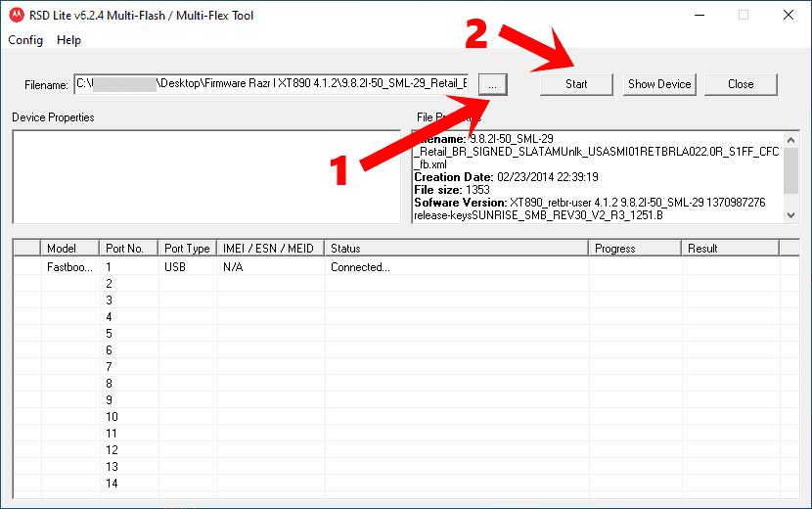Open the Help menu
This screenshot has width=812, height=509.
pos(68,40)
